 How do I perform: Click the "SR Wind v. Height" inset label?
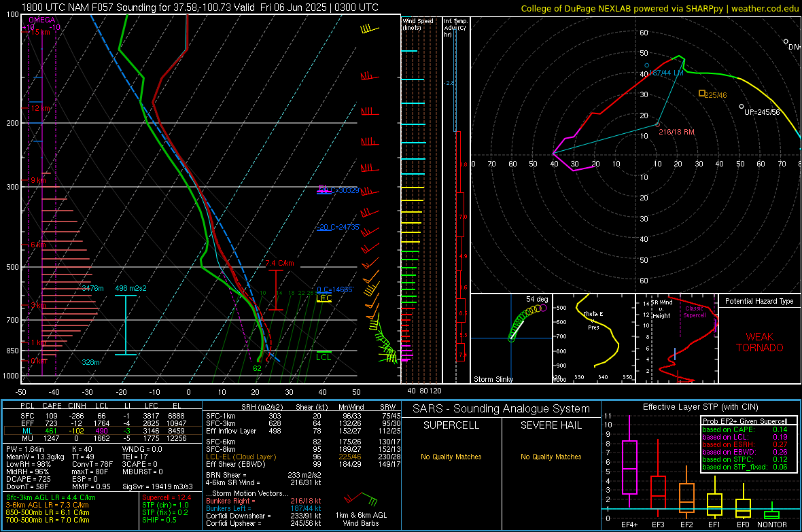tap(662, 309)
